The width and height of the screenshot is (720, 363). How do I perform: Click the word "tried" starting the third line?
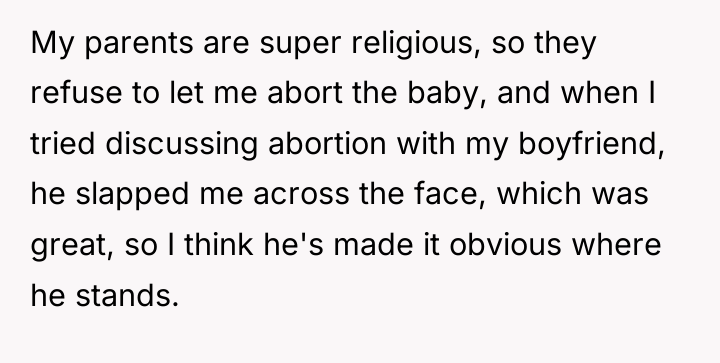click(62, 143)
